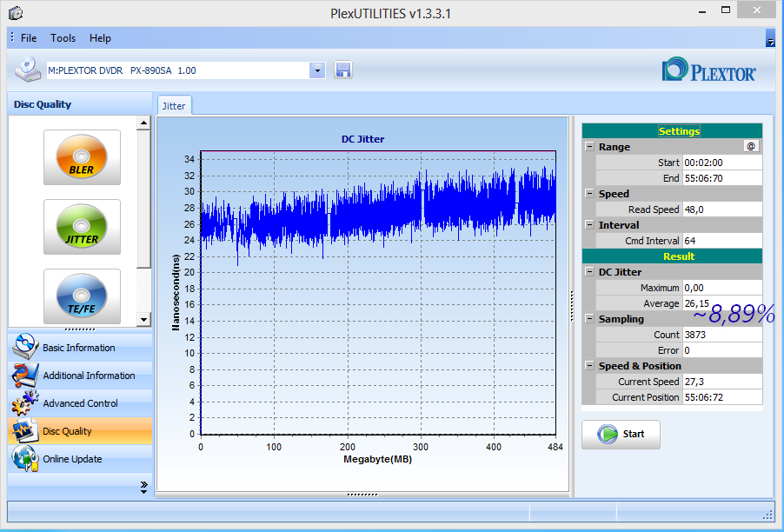
Task: Click the DC Jitter chart title
Action: coord(362,139)
